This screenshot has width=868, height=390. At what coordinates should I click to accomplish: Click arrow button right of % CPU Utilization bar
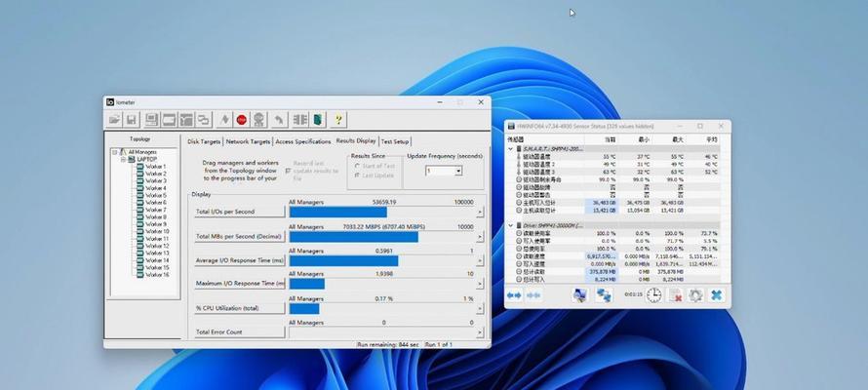tap(480, 309)
